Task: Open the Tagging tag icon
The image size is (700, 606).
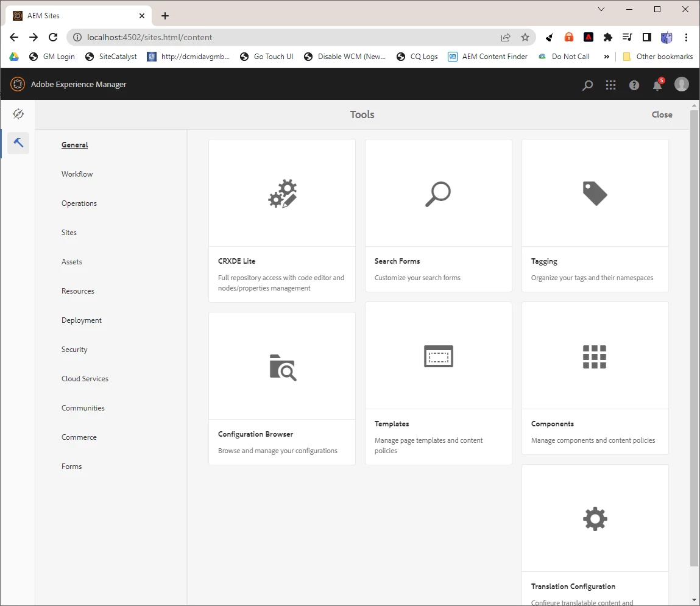Action: [x=595, y=194]
